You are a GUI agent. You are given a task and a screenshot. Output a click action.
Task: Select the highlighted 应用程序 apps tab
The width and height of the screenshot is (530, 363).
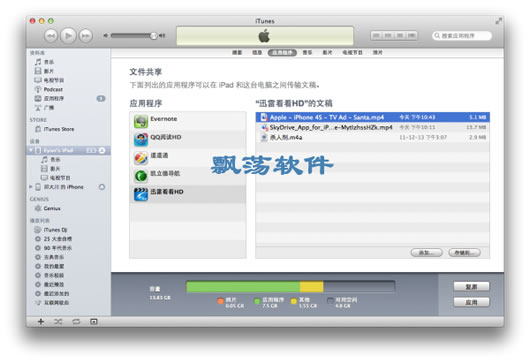282,52
